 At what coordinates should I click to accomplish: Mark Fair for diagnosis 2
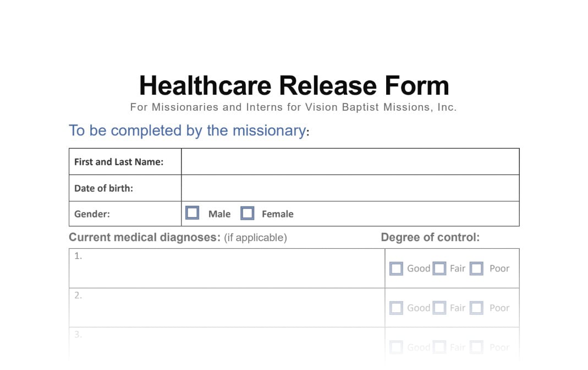point(439,308)
